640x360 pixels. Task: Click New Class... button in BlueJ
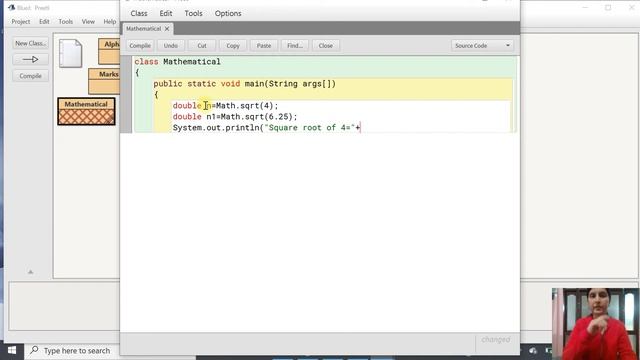coord(31,43)
